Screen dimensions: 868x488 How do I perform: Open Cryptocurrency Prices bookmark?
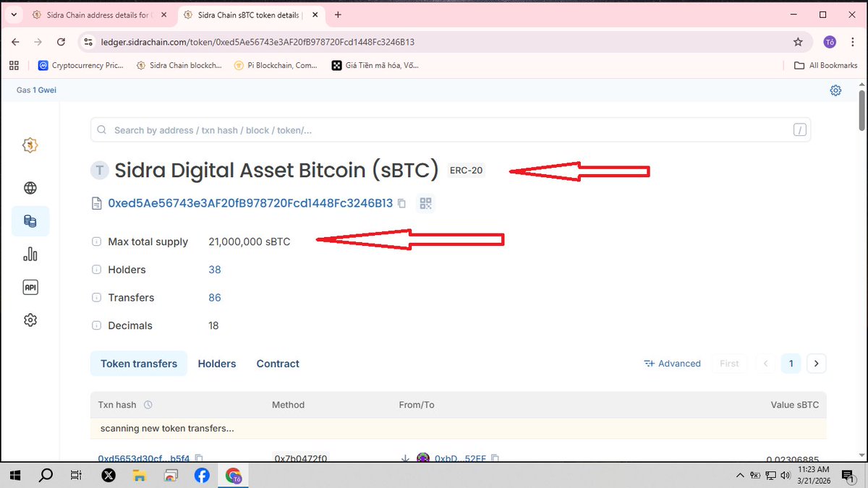(x=81, y=65)
